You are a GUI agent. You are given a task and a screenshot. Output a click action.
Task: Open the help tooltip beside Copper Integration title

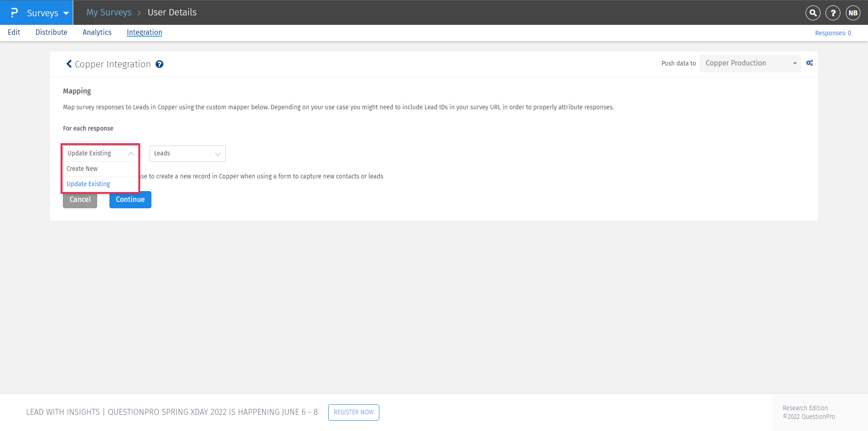159,64
